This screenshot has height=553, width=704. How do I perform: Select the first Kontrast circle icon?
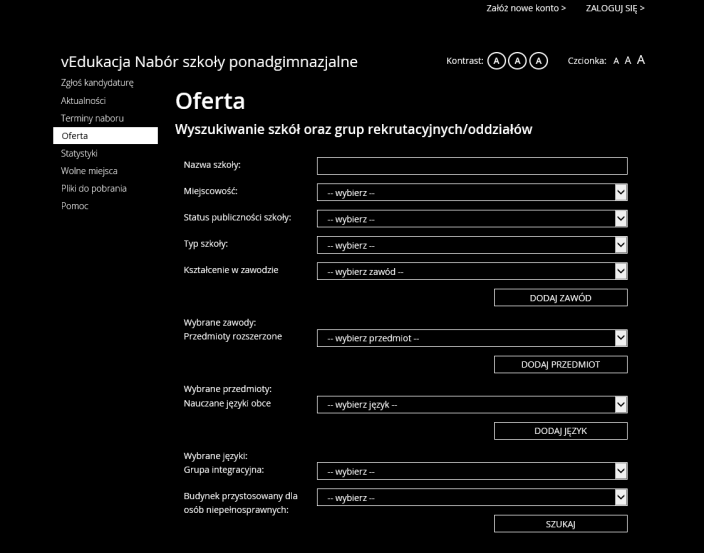pos(496,61)
